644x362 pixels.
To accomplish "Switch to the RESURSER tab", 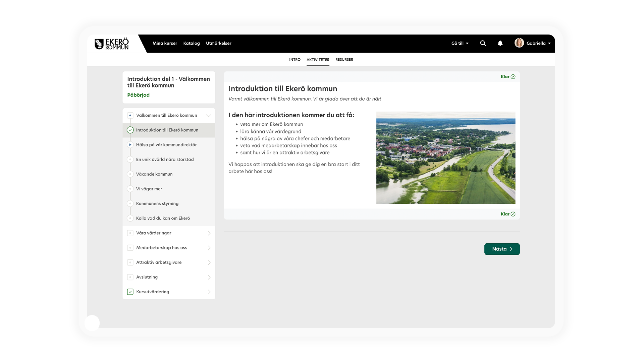I will (344, 60).
